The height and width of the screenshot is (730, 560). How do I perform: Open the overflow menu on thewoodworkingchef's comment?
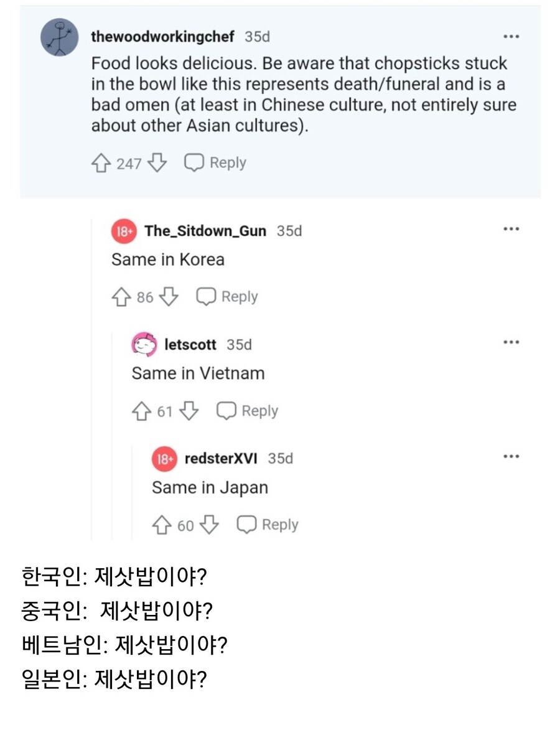(x=511, y=36)
